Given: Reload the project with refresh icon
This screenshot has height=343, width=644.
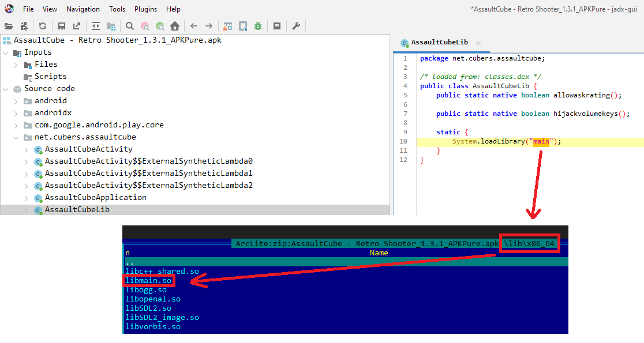Looking at the screenshot, I should click(x=43, y=27).
